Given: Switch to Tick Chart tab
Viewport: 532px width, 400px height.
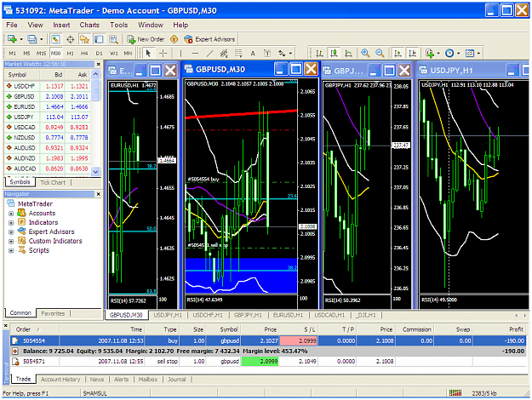Looking at the screenshot, I should (x=53, y=182).
